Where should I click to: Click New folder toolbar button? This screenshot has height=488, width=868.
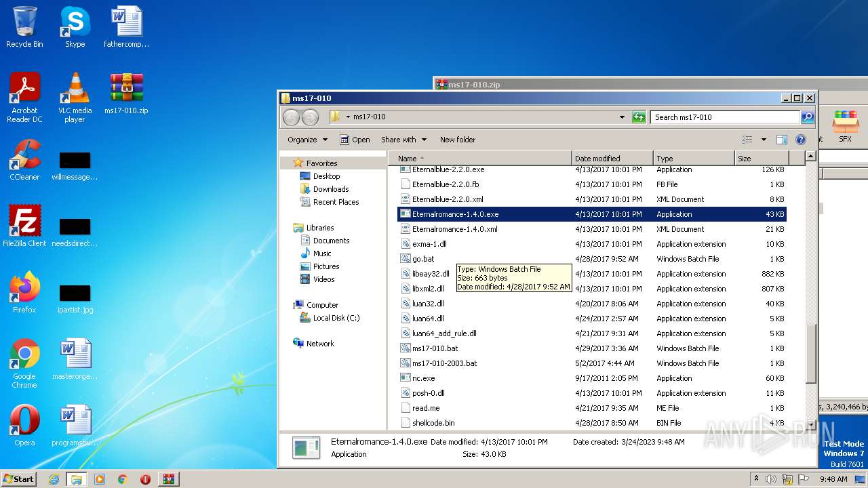[458, 140]
